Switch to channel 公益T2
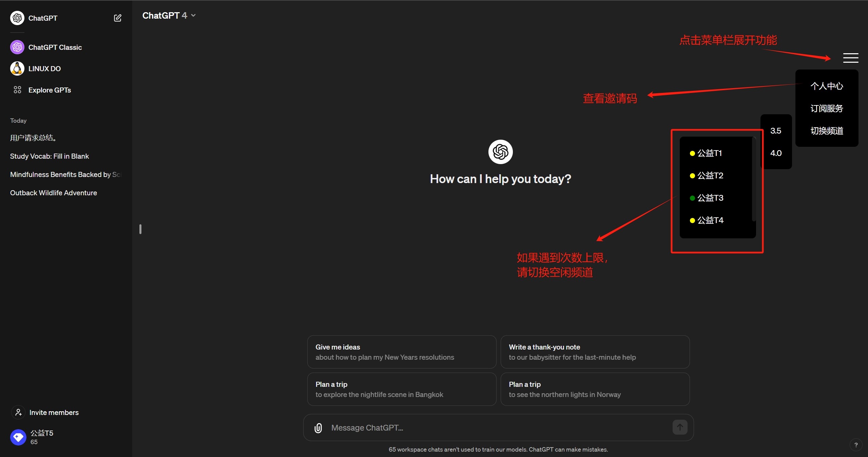The height and width of the screenshot is (457, 868). (707, 176)
